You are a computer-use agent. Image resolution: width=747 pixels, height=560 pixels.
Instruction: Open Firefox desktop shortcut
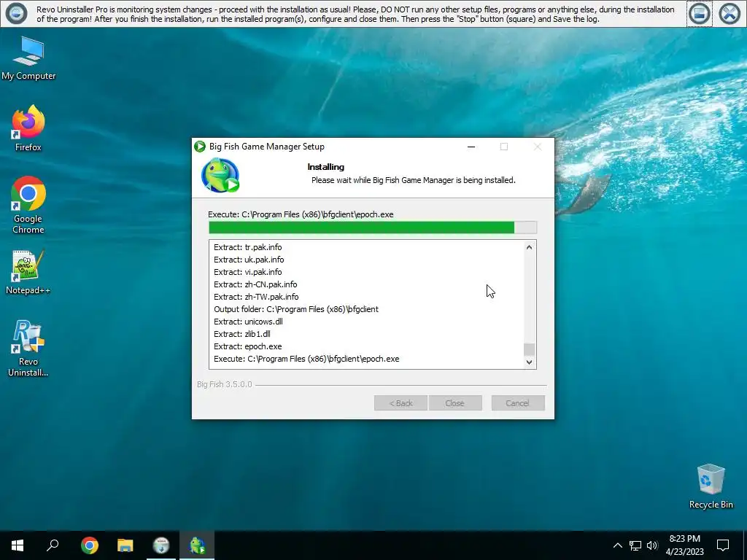(28, 128)
